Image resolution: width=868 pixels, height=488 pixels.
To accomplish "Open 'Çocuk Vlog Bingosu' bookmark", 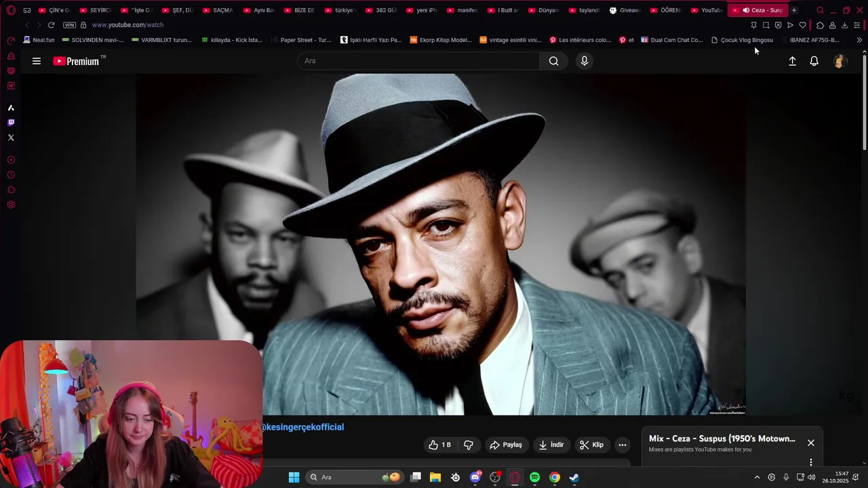I will click(x=742, y=40).
